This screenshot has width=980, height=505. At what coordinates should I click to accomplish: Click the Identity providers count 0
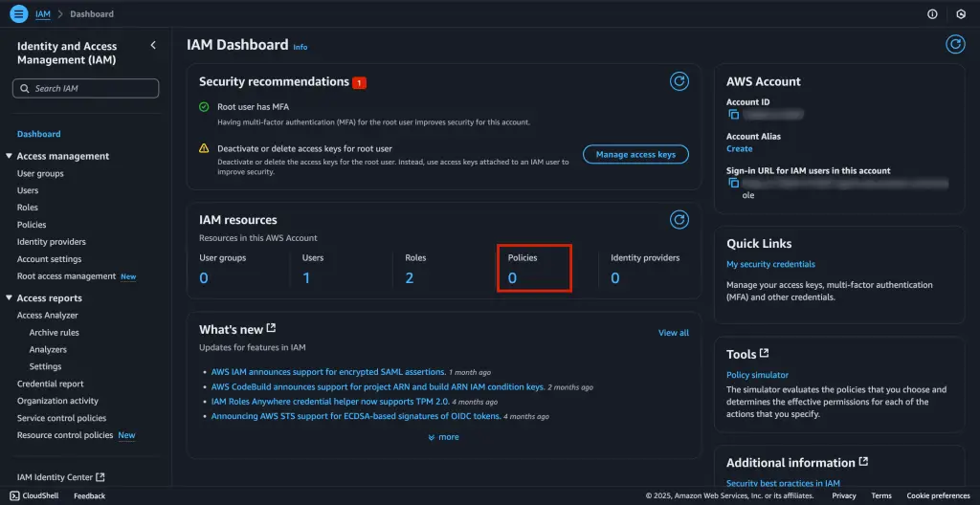pyautogui.click(x=615, y=278)
